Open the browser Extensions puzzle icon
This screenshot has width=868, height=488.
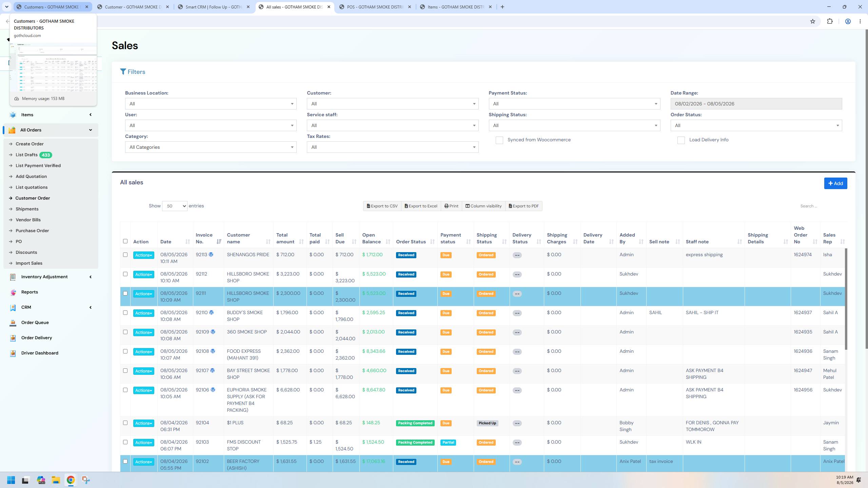coord(830,21)
